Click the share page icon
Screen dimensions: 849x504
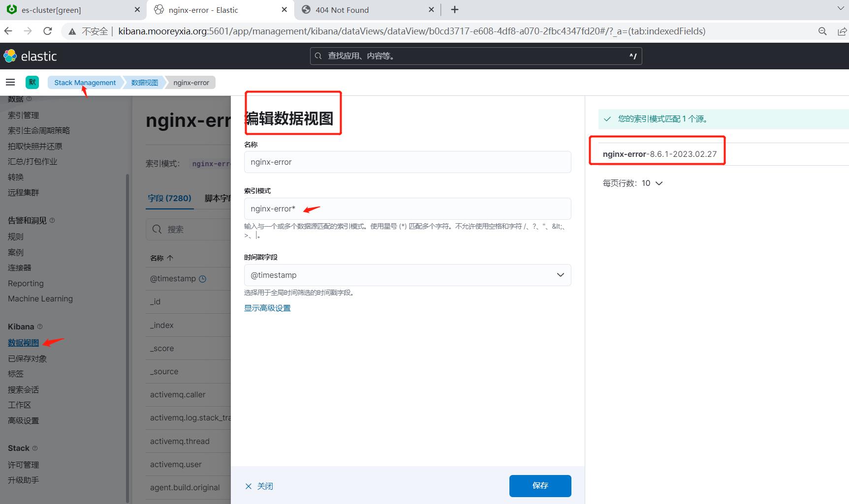(842, 31)
